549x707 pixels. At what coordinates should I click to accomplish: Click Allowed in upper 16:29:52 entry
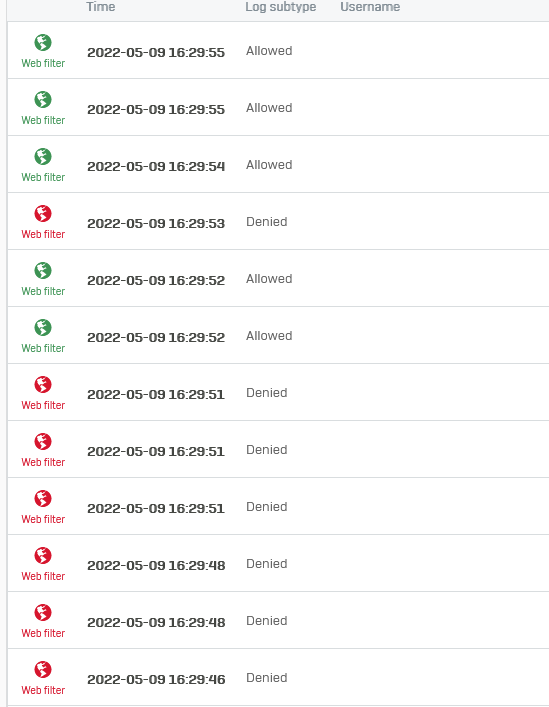pos(269,279)
